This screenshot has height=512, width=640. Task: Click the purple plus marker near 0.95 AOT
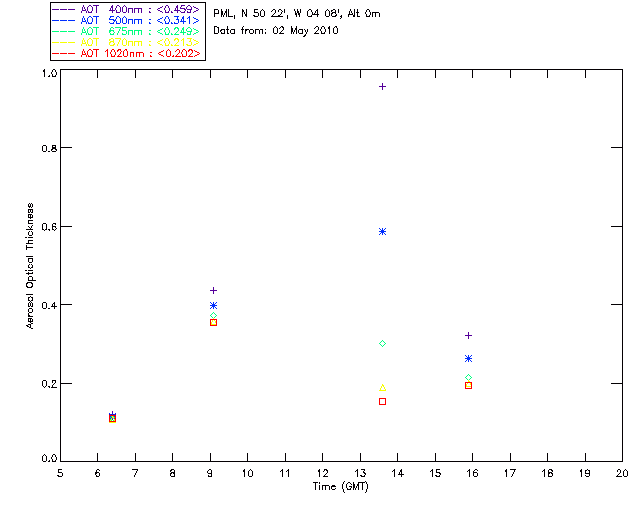[382, 87]
